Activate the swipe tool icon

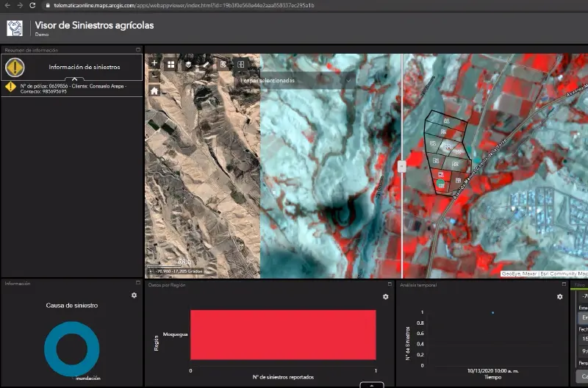coord(241,64)
